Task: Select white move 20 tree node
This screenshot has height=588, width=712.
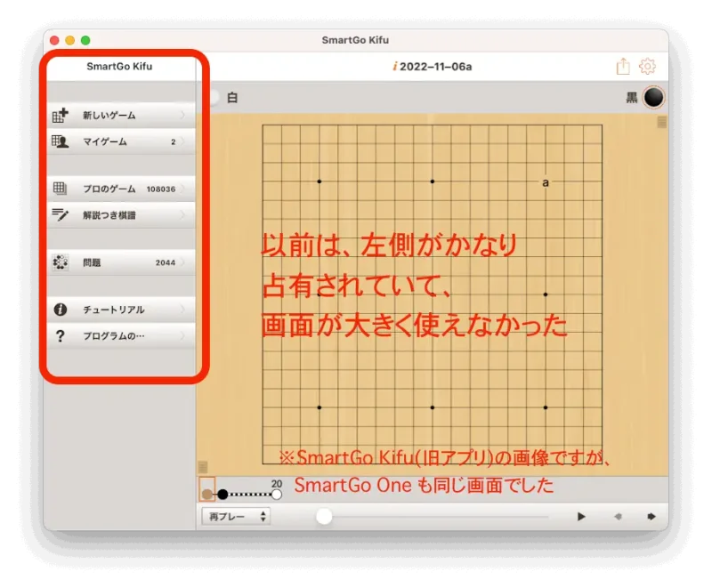Action: coord(277,494)
